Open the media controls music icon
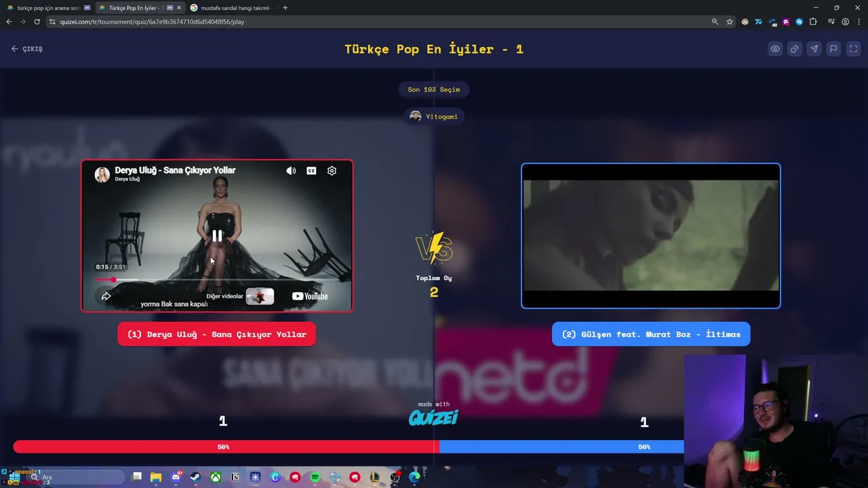Viewport: 868px width, 488px height. point(831,22)
